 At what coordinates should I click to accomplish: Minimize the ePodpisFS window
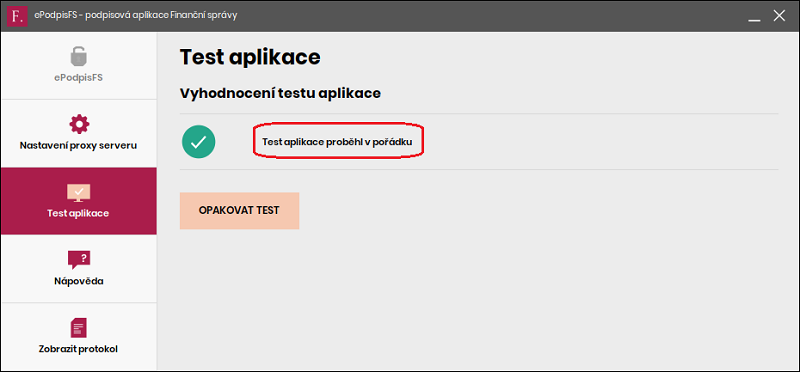(x=755, y=16)
